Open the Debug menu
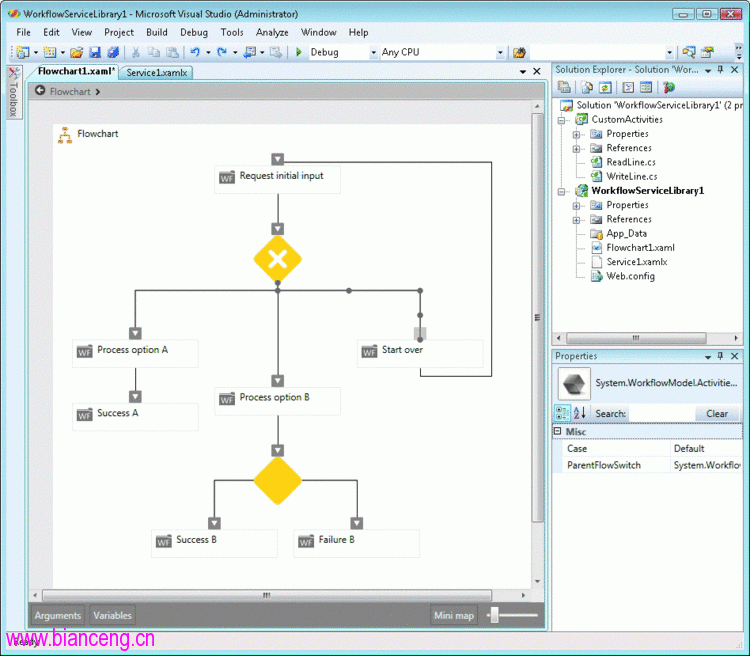The height and width of the screenshot is (656, 750). pyautogui.click(x=194, y=32)
